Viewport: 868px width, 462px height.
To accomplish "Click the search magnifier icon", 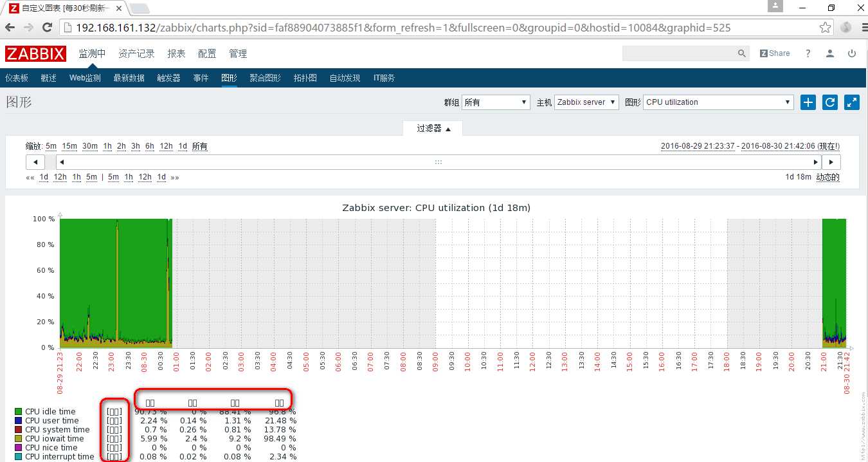I will point(742,53).
